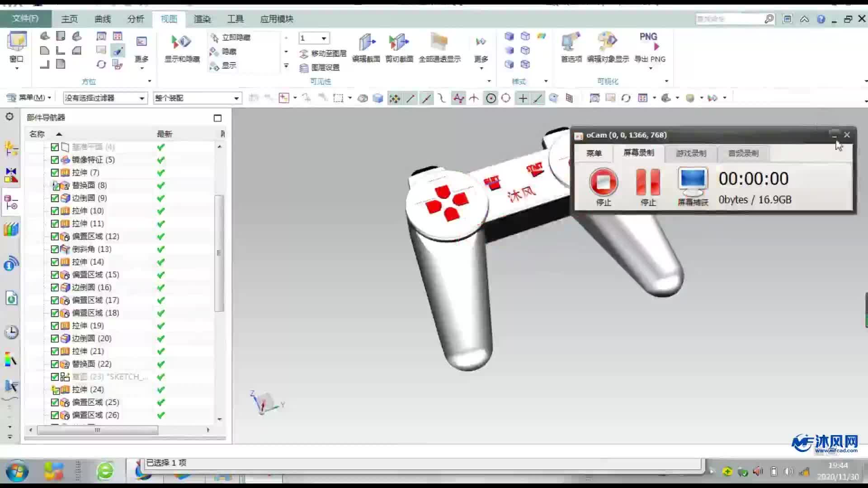Click the circle snap point icon in selection bar
Image resolution: width=868 pixels, height=488 pixels.
point(506,98)
